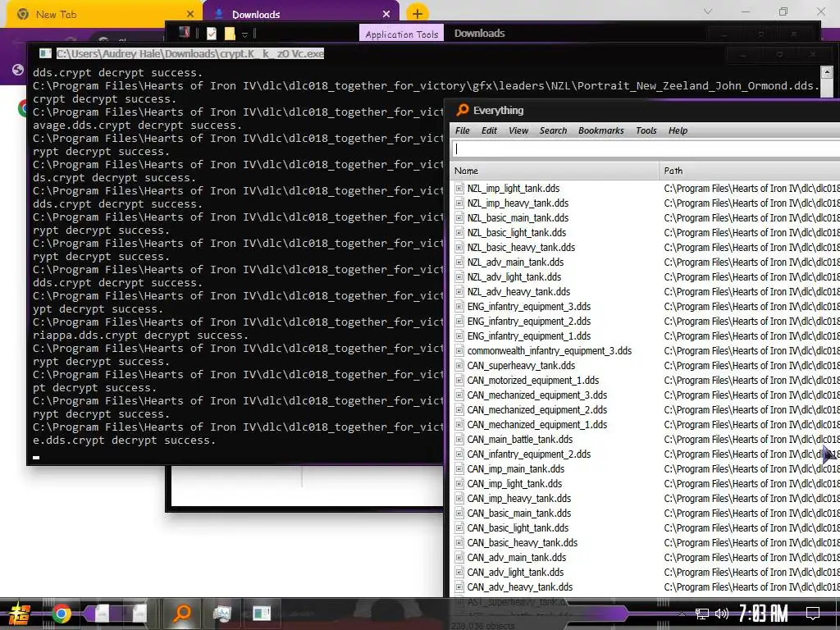840x630 pixels.
Task: Sort results by the Path column header
Action: coord(750,171)
